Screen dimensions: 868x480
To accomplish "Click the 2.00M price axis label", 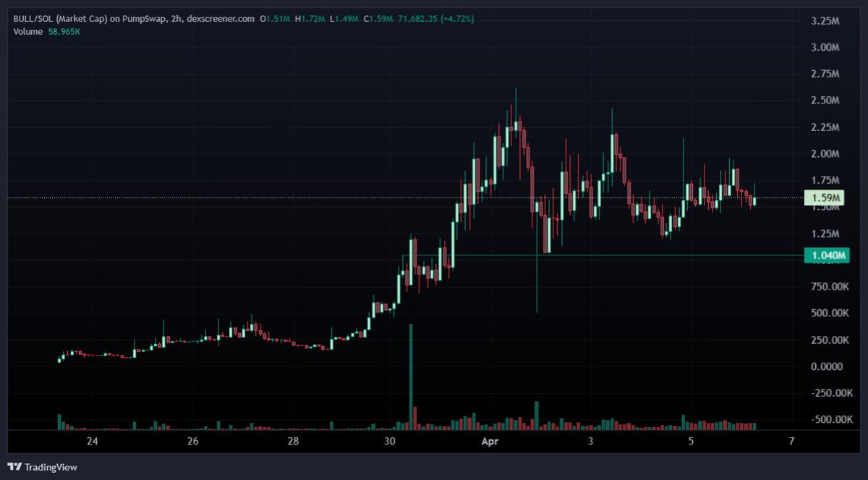I will [825, 153].
